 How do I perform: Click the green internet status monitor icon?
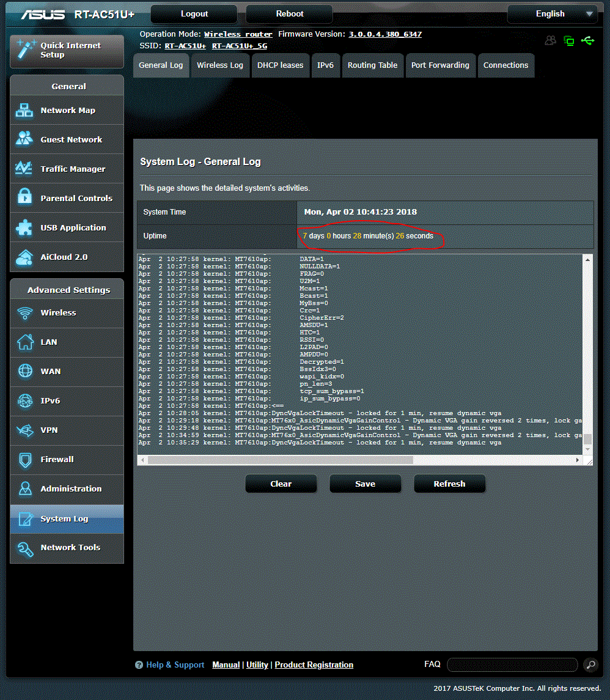click(569, 40)
